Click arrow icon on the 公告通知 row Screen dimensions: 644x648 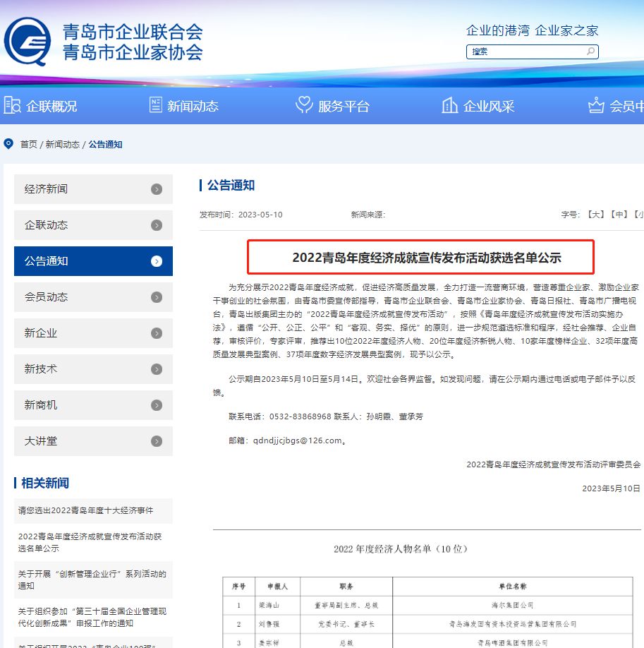click(x=157, y=261)
